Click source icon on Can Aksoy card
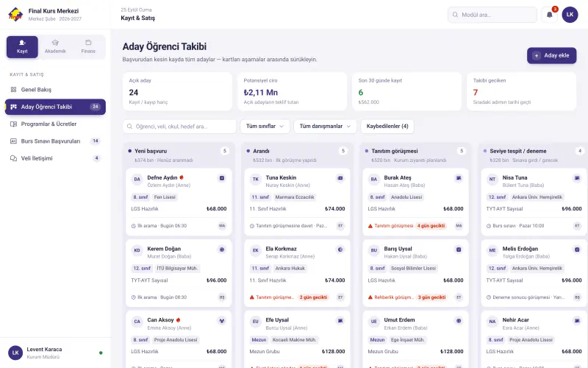 222,321
